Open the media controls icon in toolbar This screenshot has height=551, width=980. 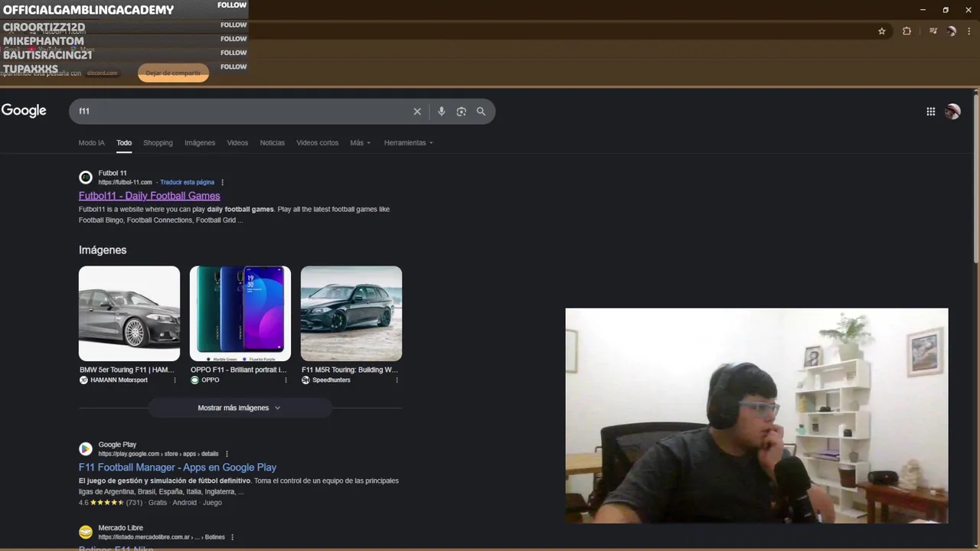coord(933,31)
